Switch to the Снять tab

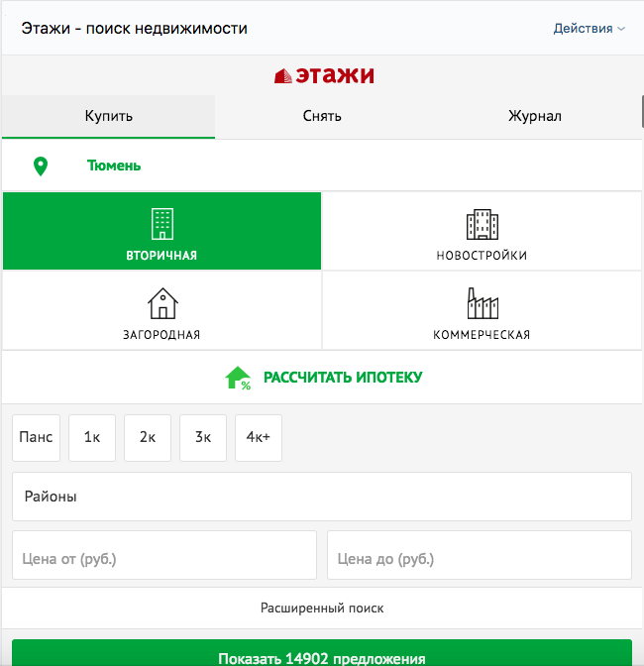click(x=322, y=116)
